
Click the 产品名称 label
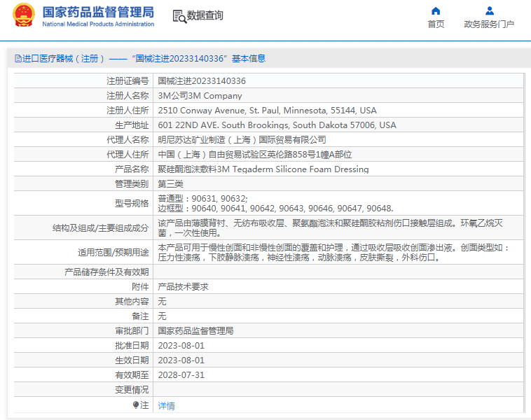[x=132, y=169]
